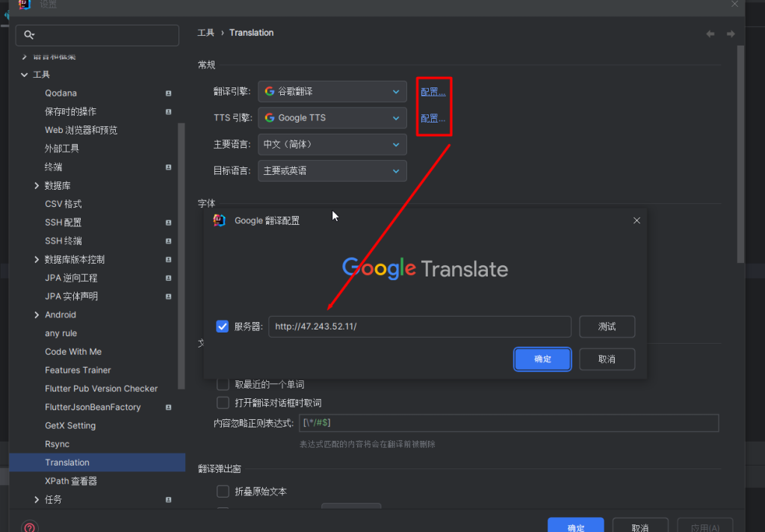Click the Google G icon beside Google TTS
Image resolution: width=765 pixels, height=532 pixels.
tap(269, 117)
